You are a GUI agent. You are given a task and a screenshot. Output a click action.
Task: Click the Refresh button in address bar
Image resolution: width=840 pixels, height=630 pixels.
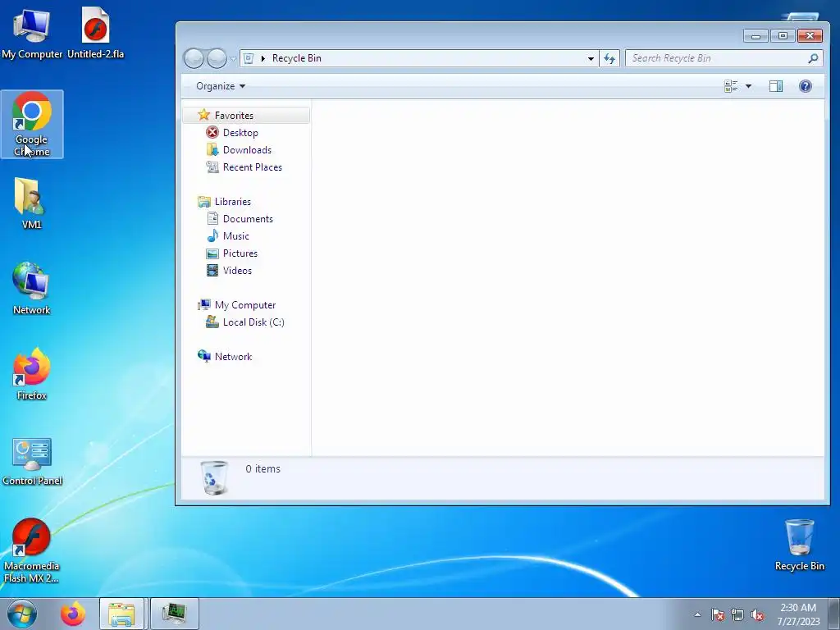[x=609, y=58]
